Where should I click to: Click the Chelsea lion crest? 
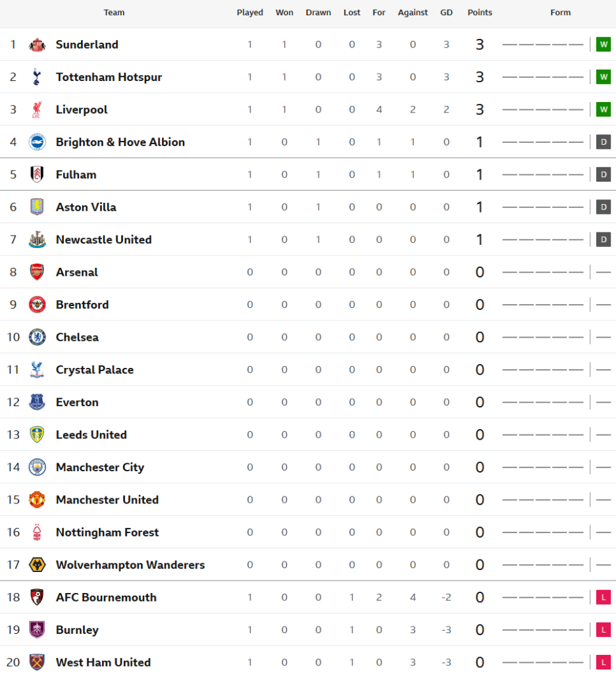[x=37, y=337]
